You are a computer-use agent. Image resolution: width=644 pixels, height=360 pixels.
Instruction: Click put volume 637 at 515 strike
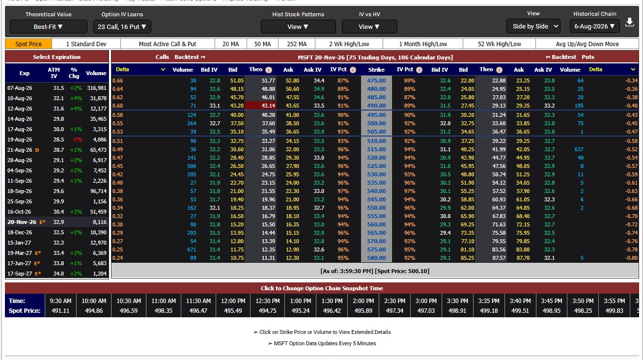[x=579, y=149]
